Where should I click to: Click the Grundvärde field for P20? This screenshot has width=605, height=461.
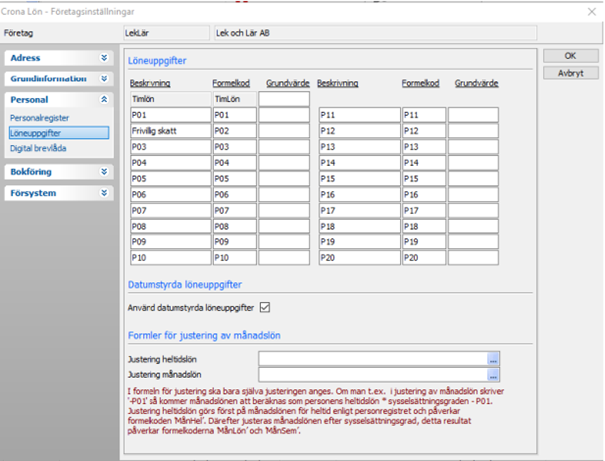pos(472,258)
